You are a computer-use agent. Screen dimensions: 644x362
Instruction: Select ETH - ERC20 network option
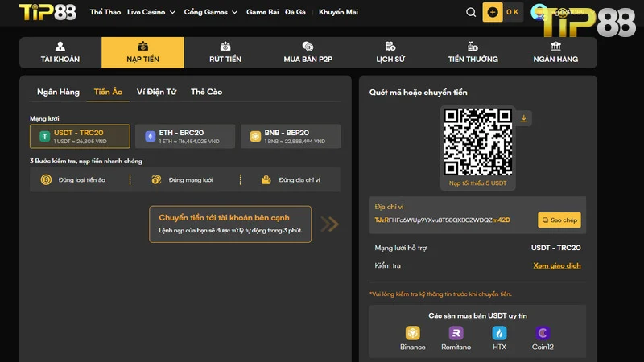[x=184, y=136]
